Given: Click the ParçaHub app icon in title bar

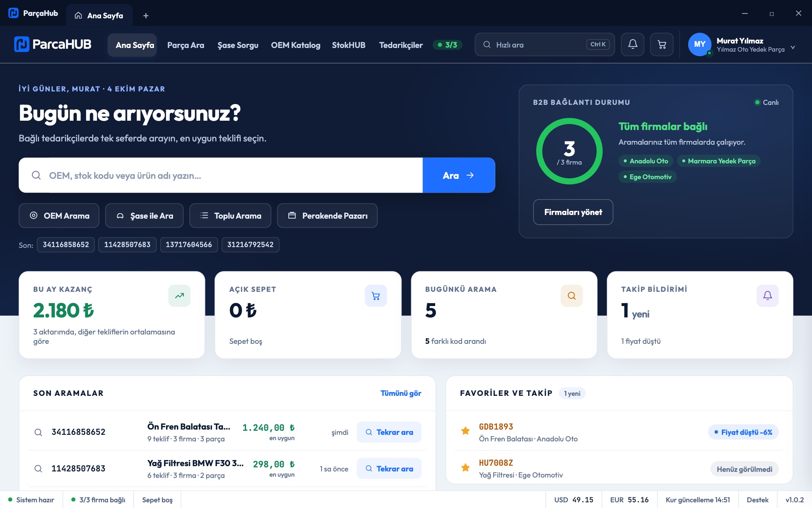Looking at the screenshot, I should [13, 13].
